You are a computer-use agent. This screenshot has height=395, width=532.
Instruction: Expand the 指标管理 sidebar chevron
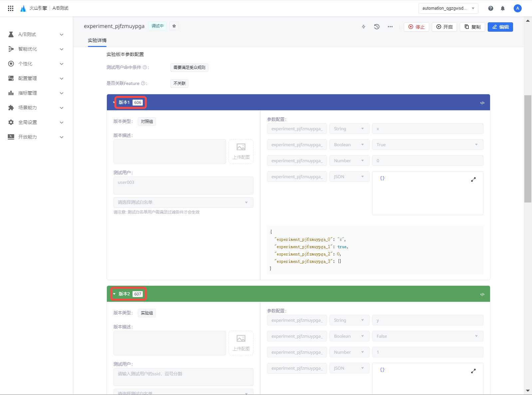[62, 93]
